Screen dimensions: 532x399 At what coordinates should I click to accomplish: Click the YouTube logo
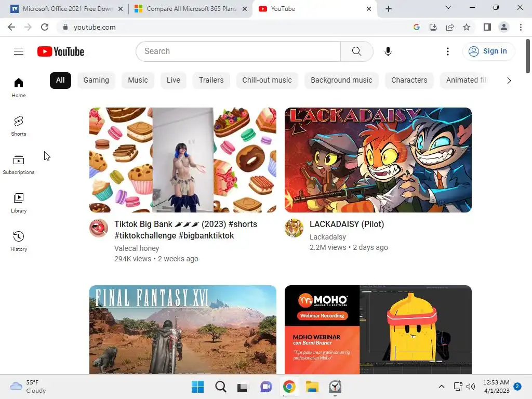coord(61,51)
